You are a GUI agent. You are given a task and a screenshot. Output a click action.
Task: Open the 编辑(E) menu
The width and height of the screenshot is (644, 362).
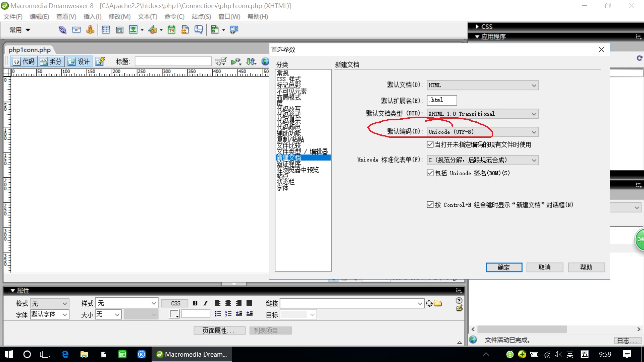39,16
